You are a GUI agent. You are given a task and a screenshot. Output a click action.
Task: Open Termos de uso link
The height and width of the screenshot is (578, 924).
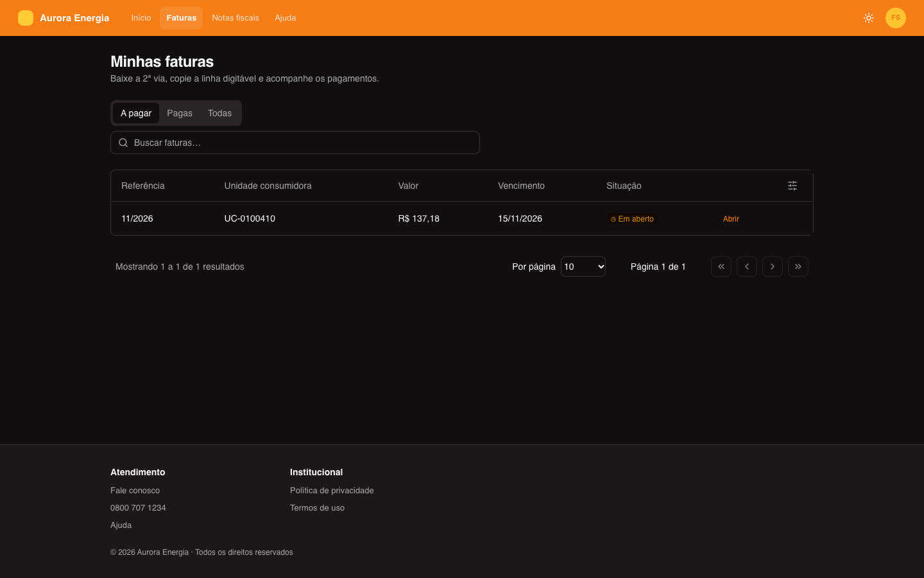317,508
